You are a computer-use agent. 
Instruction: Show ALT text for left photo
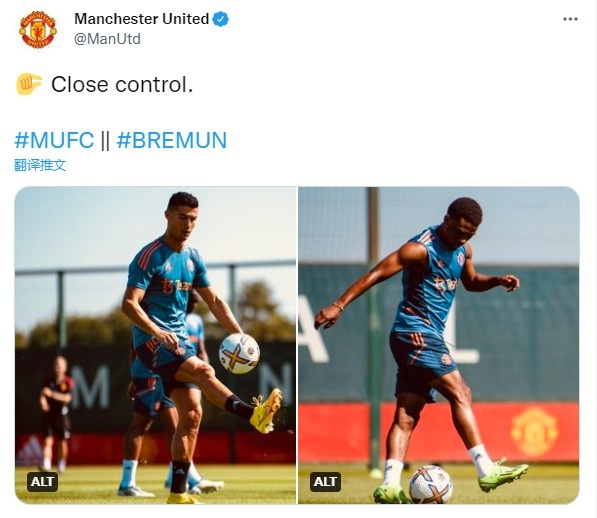tap(42, 481)
